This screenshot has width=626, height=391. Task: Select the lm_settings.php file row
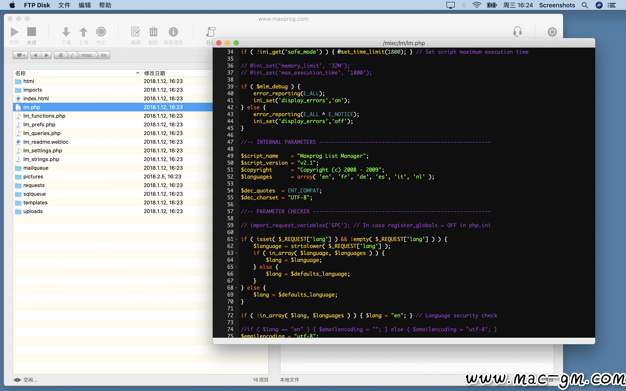pos(113,151)
